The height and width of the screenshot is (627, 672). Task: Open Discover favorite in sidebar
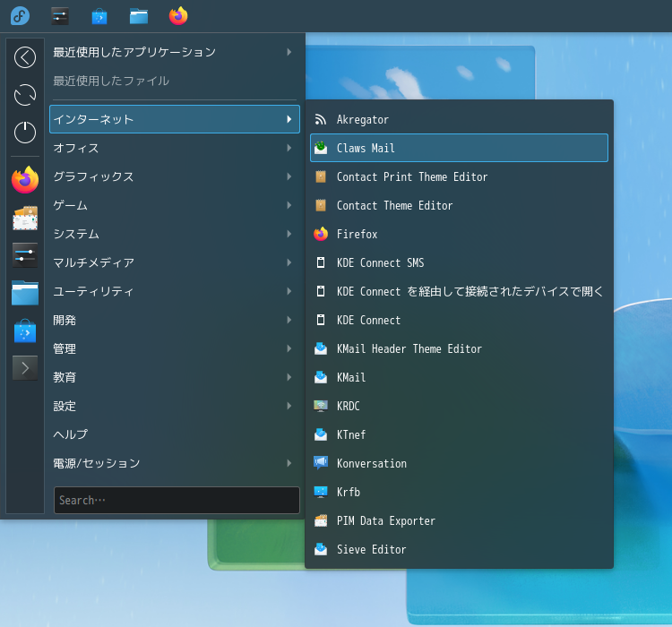25,331
